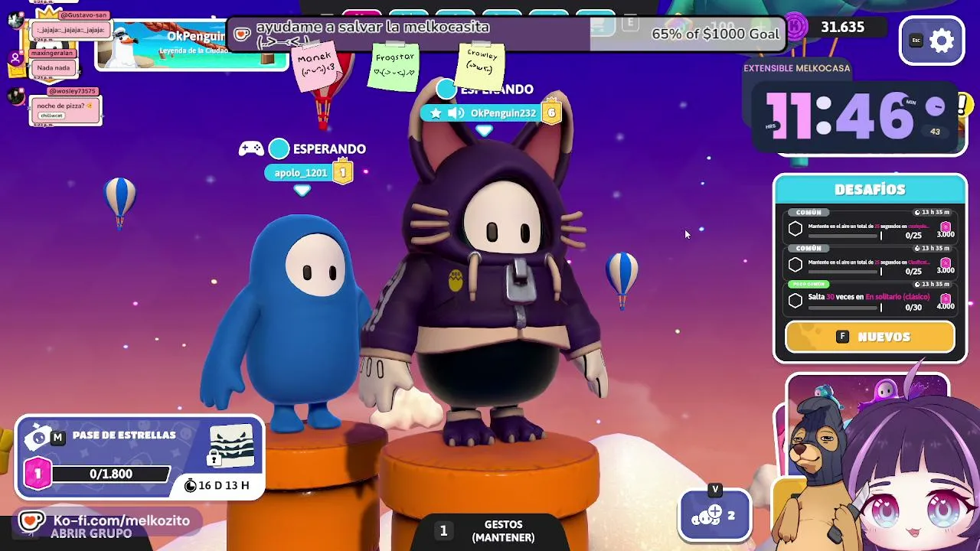Click the pink level 1 pass badge
This screenshot has height=551, width=980.
(38, 474)
